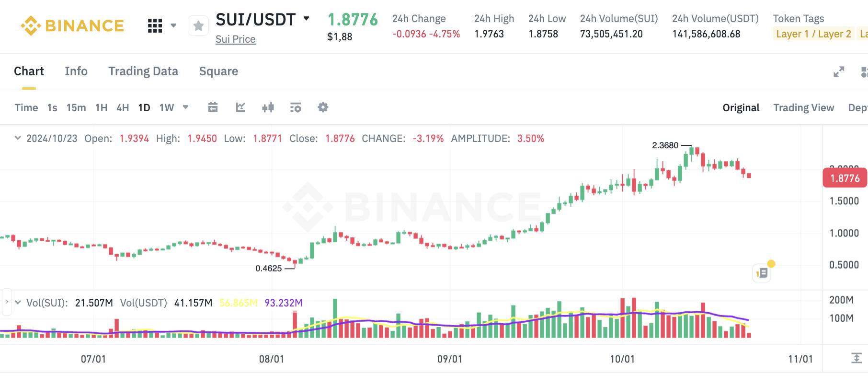This screenshot has height=376, width=868.
Task: Reset the chart price axis scale
Action: pos(856,358)
